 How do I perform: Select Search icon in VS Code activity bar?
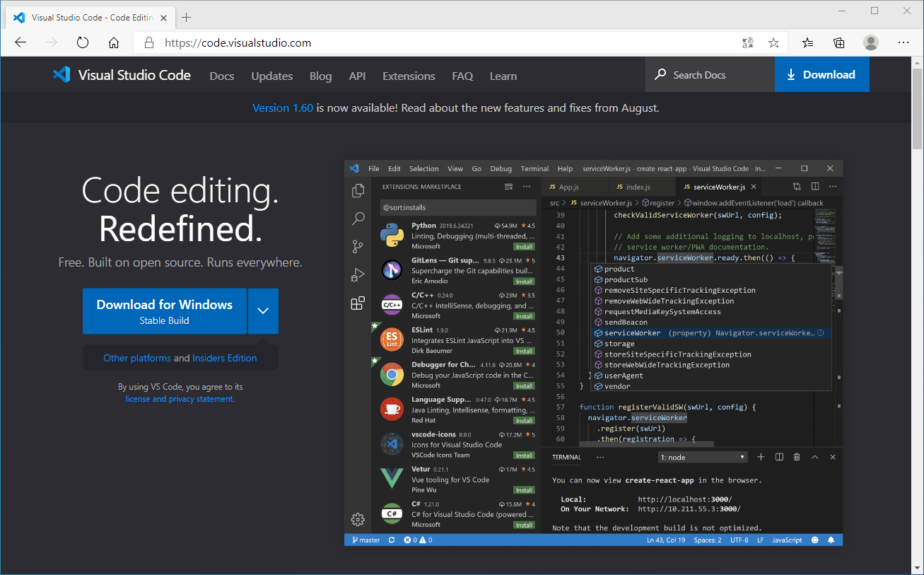click(x=358, y=219)
